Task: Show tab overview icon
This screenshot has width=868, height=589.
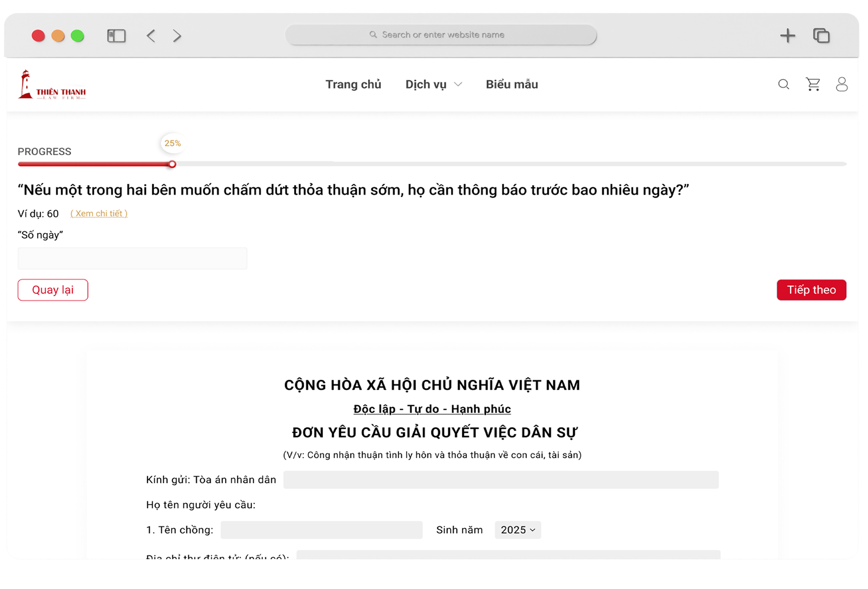Action: coord(821,36)
